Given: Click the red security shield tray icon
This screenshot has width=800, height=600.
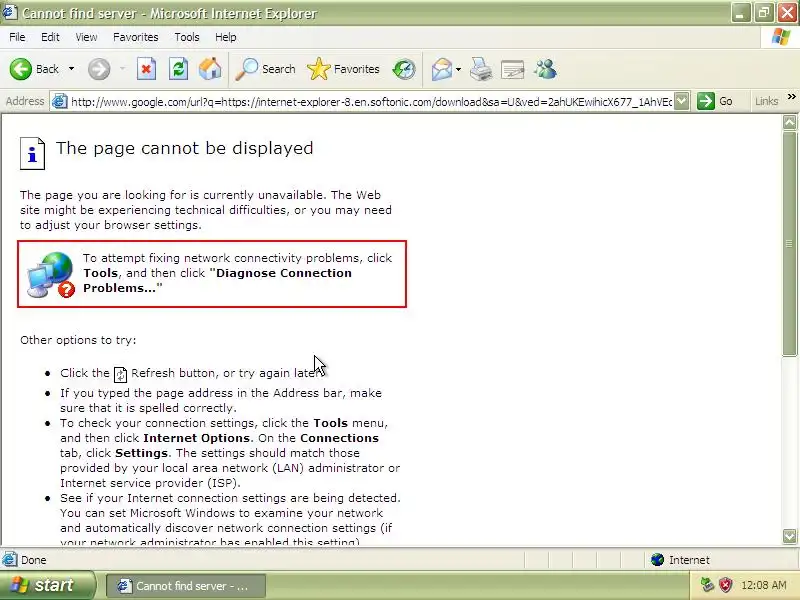Looking at the screenshot, I should [725, 585].
